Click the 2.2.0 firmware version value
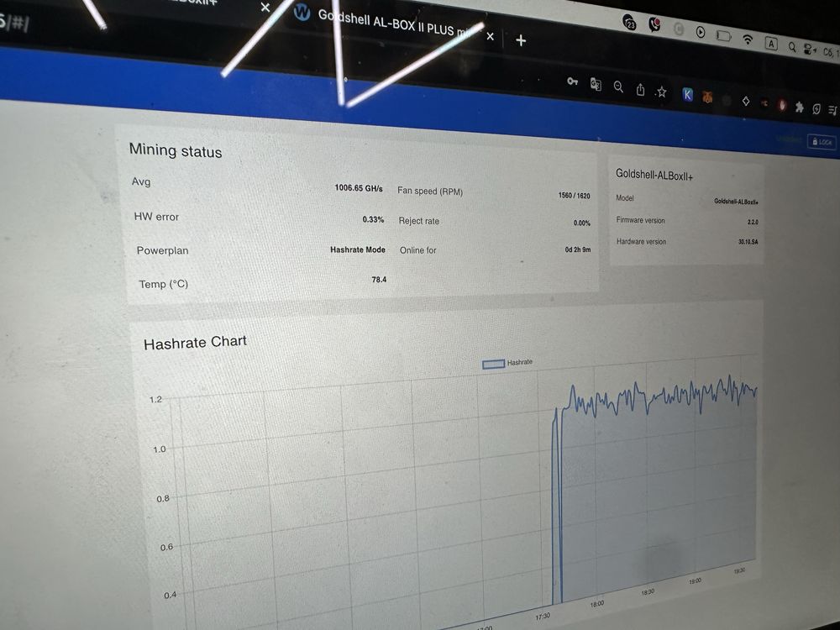 pyautogui.click(x=753, y=222)
